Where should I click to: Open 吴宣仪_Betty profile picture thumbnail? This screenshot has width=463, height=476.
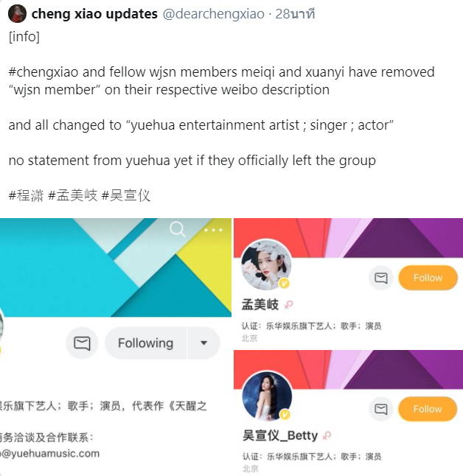(x=268, y=396)
